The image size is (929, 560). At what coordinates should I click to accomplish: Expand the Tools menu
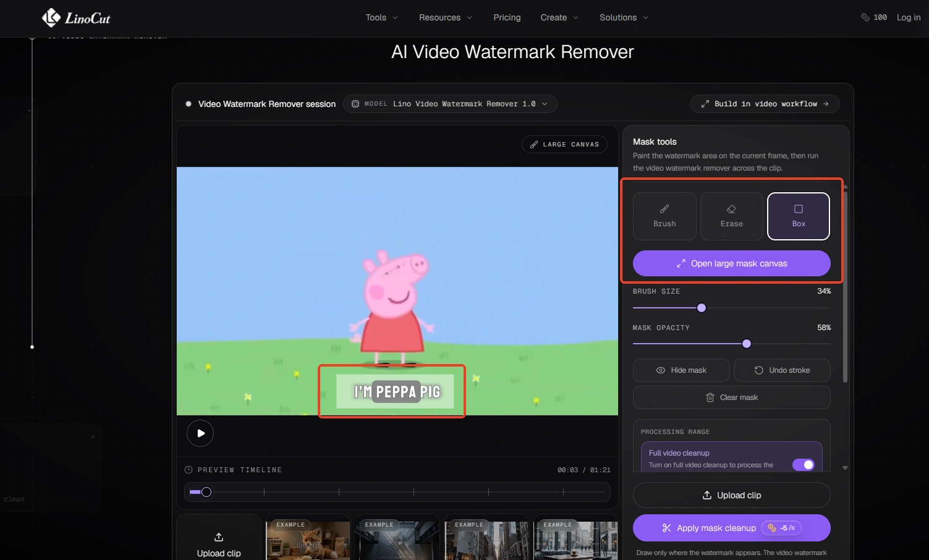[x=381, y=17]
